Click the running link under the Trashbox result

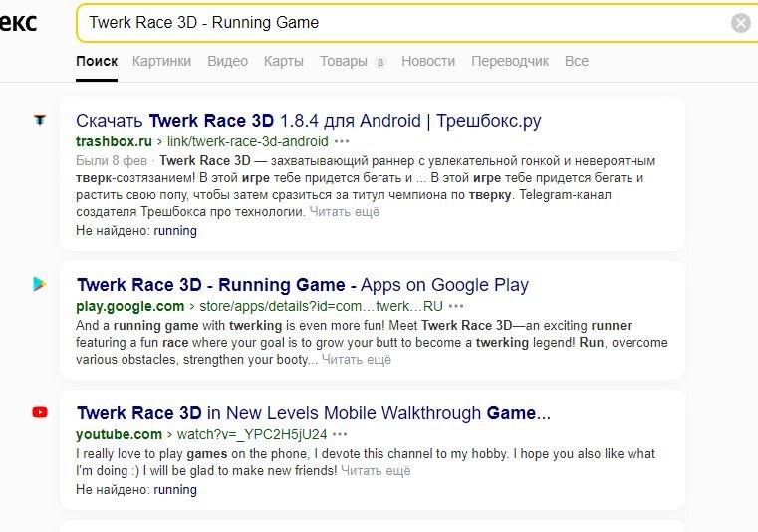pos(175,231)
